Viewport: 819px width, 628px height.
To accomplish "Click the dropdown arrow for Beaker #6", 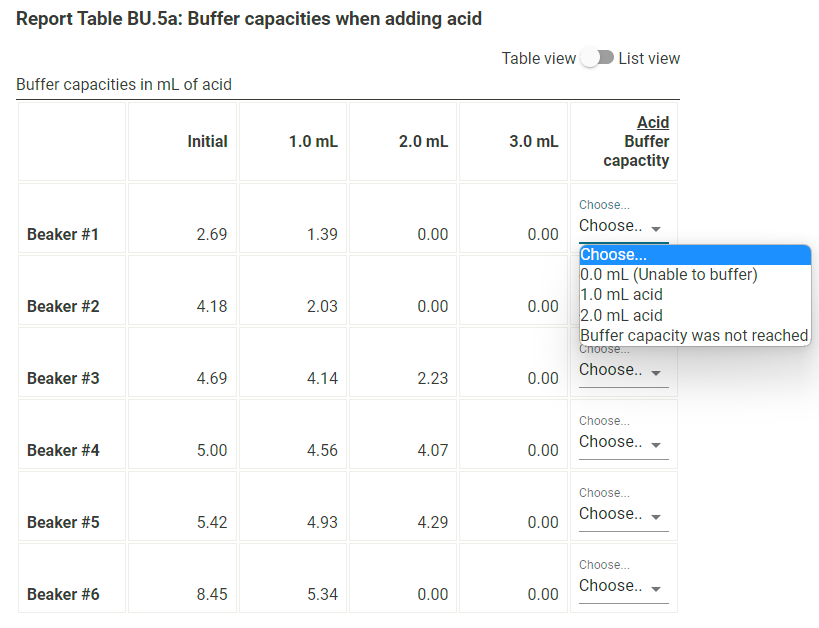I will point(657,588).
